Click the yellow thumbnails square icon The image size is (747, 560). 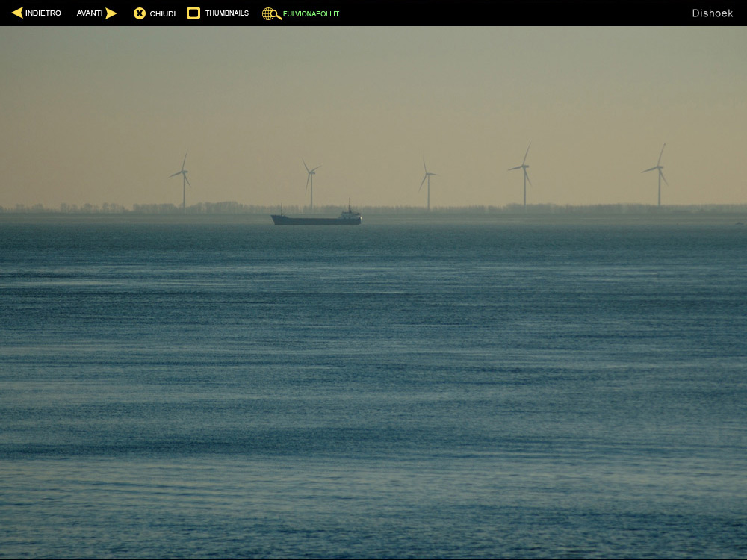point(193,13)
